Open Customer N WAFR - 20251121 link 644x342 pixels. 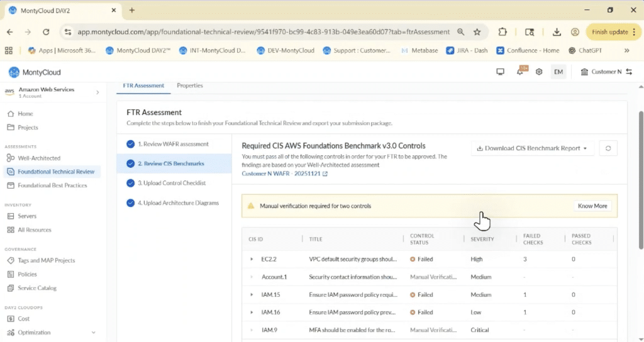pos(284,174)
